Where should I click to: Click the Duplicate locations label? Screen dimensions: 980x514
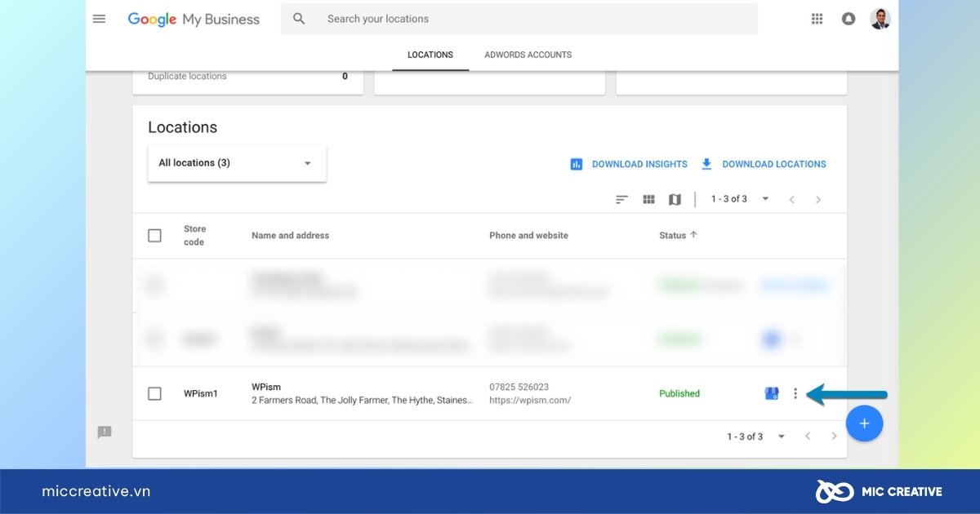187,76
